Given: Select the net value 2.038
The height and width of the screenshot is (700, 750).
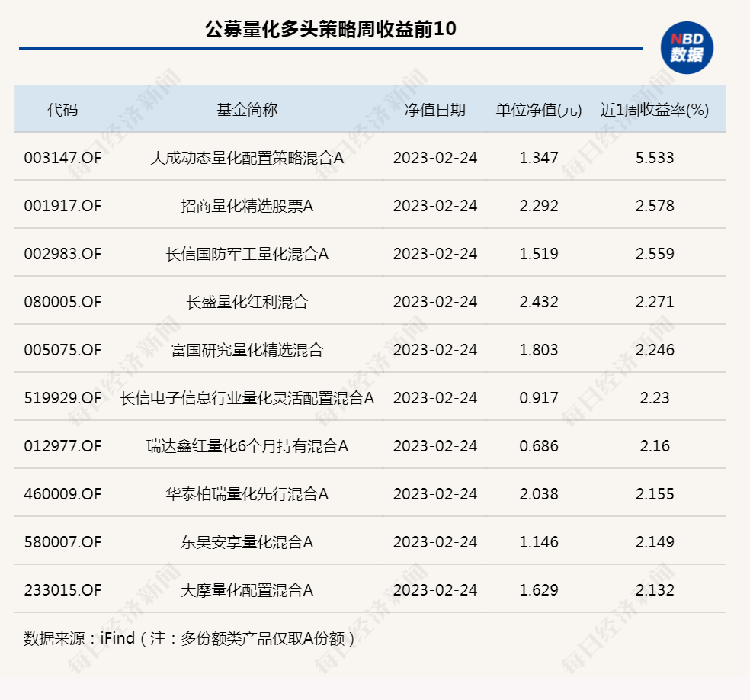Looking at the screenshot, I should click(x=539, y=494).
